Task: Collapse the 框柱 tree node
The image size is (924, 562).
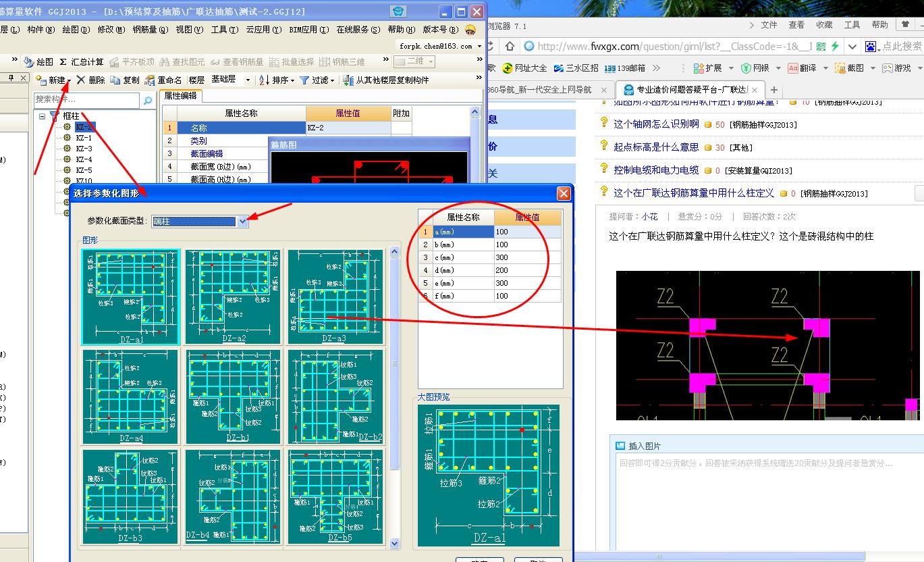Action: pos(43,116)
